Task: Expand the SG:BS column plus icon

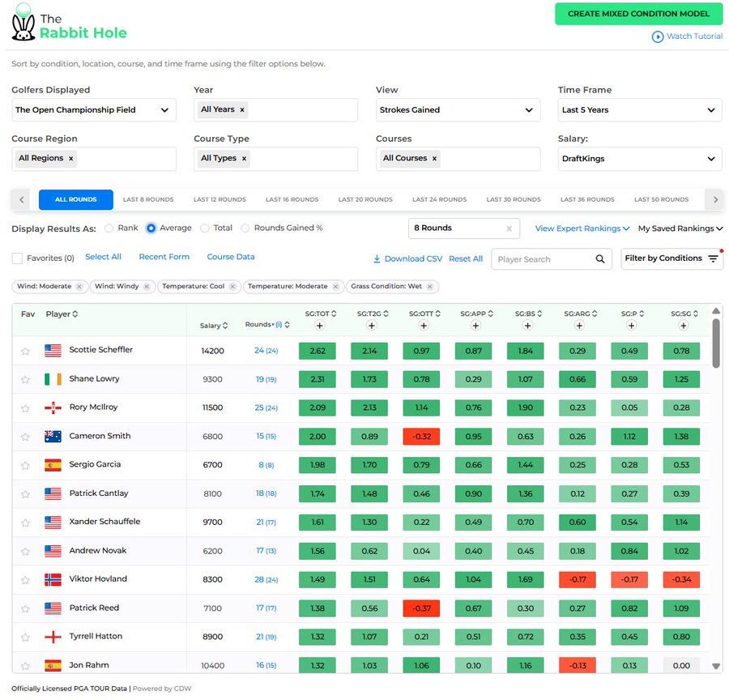Action: (527, 326)
